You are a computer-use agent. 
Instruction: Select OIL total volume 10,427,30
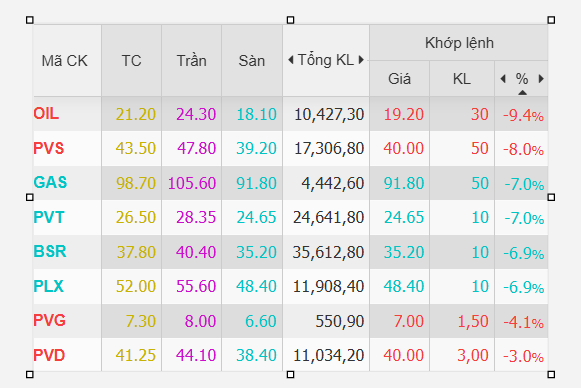point(329,115)
